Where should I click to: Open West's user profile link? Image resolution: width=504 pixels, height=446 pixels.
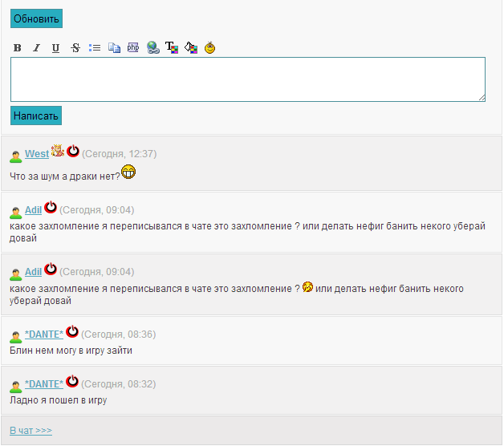36,154
